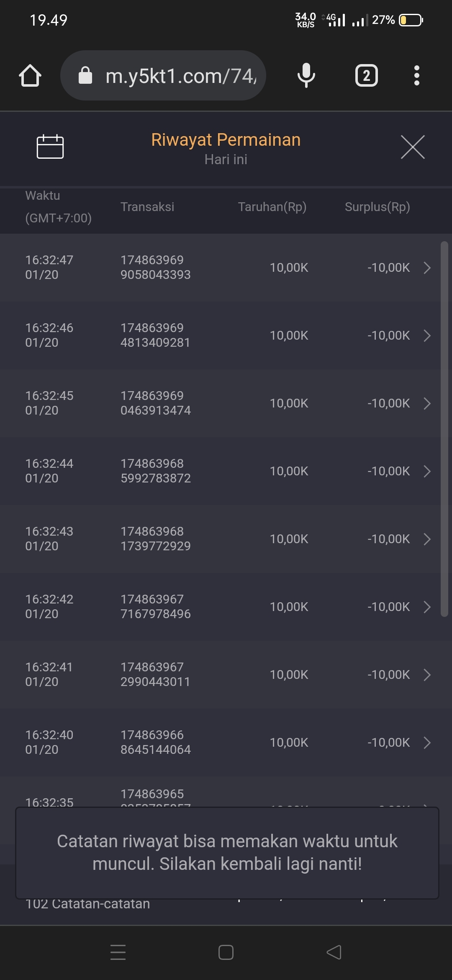This screenshot has height=980, width=452.
Task: Click the history list vertical scrollbar
Action: pos(444,429)
